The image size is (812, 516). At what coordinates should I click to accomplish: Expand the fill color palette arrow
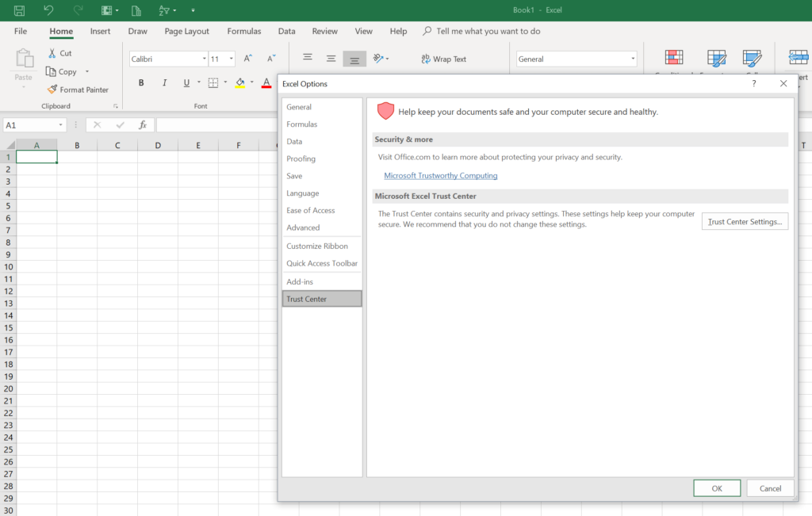[x=252, y=82]
